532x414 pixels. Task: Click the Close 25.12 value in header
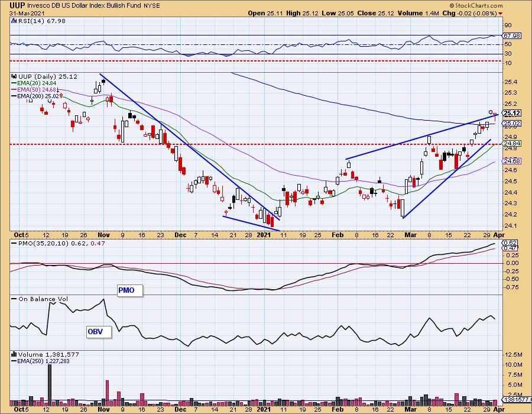tap(375, 13)
